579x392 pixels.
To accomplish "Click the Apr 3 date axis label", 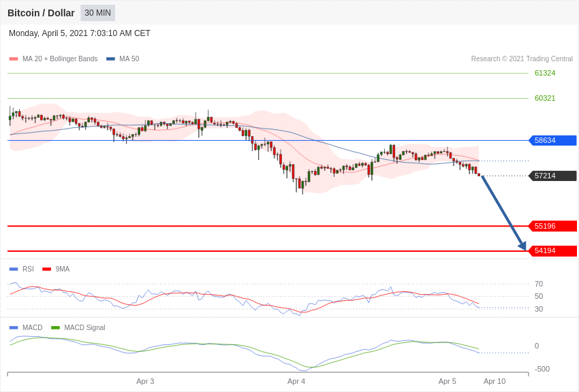I will [145, 381].
